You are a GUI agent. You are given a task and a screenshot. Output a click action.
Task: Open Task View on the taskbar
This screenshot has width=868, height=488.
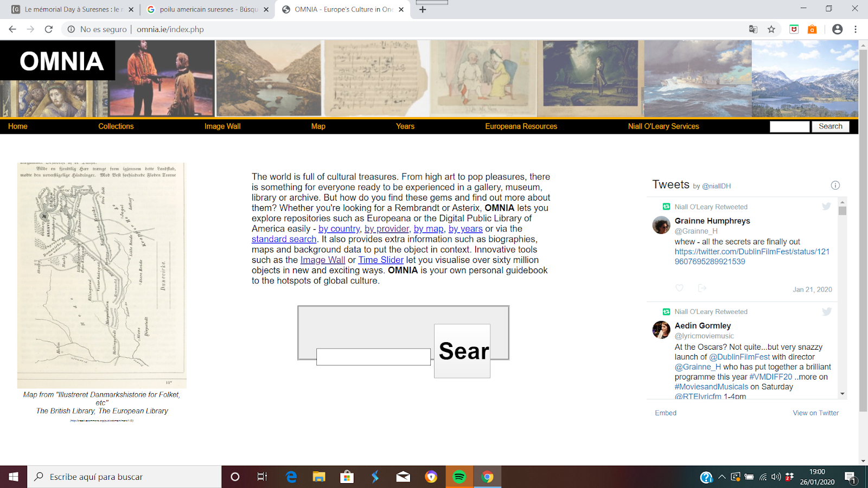262,477
